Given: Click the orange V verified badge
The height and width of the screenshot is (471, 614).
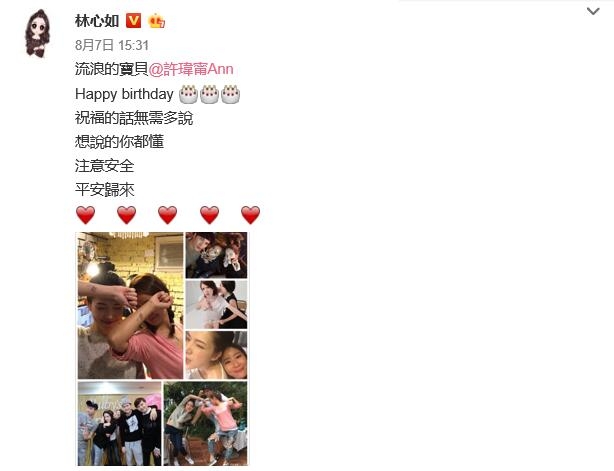Looking at the screenshot, I should (x=133, y=21).
